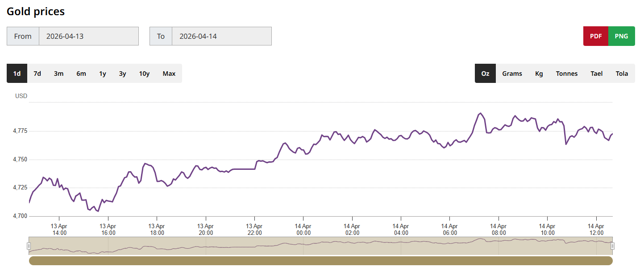Switch weight unit to Grams

coord(512,74)
